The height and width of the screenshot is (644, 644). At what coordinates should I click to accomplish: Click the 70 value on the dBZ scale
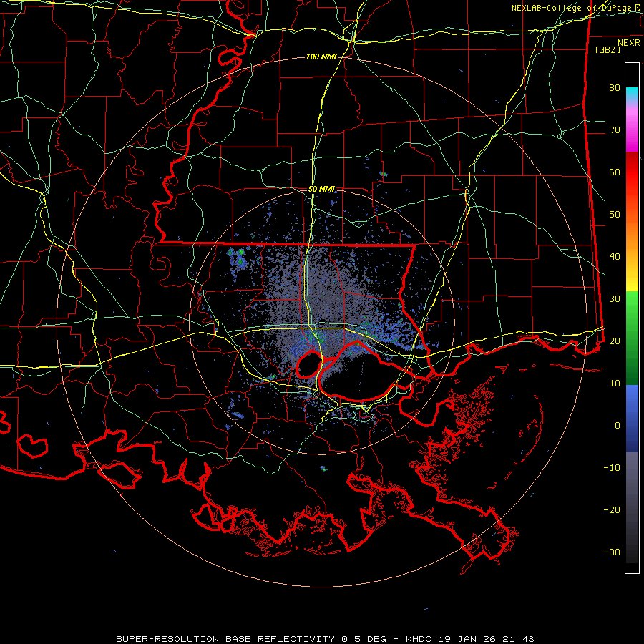[x=615, y=130]
